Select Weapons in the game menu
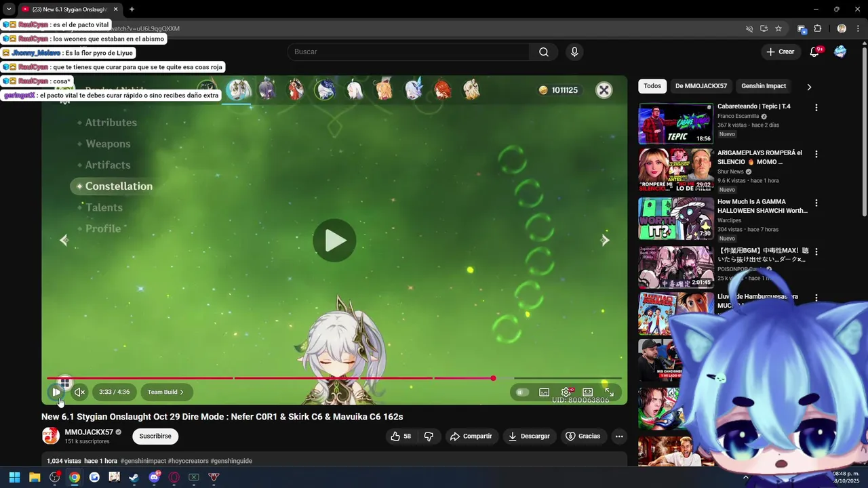Viewport: 868px width, 488px height. click(x=108, y=144)
